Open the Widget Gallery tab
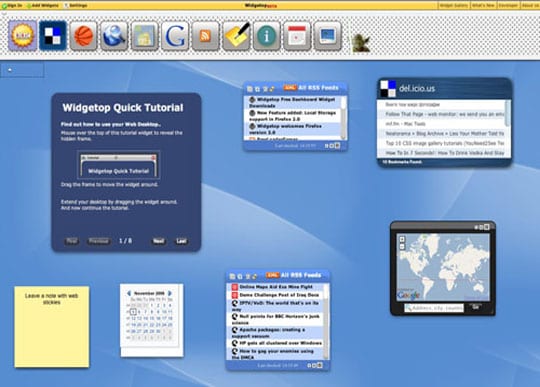 454,6
